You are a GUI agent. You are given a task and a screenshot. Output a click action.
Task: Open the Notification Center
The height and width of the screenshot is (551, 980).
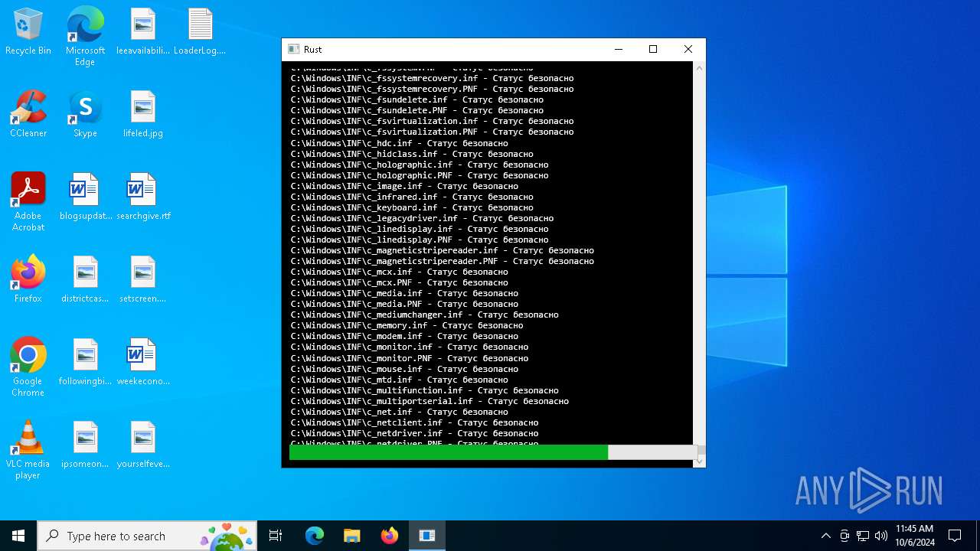[x=955, y=536]
